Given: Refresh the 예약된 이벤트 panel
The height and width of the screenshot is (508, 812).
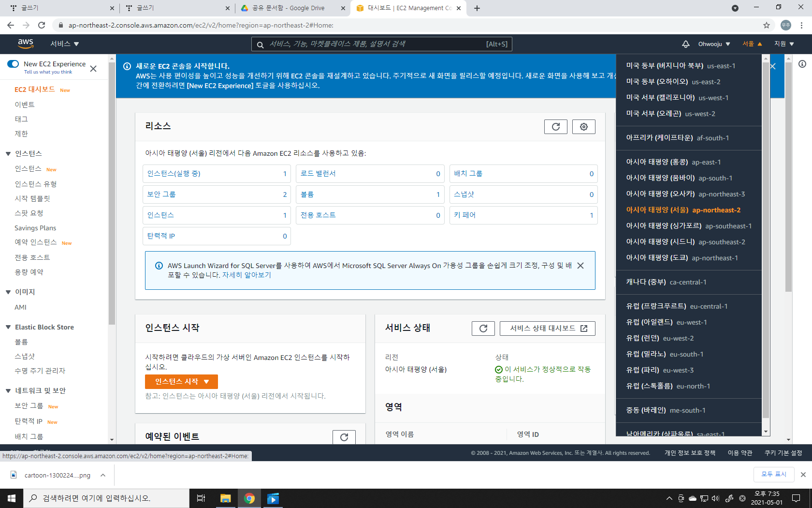Looking at the screenshot, I should (344, 437).
